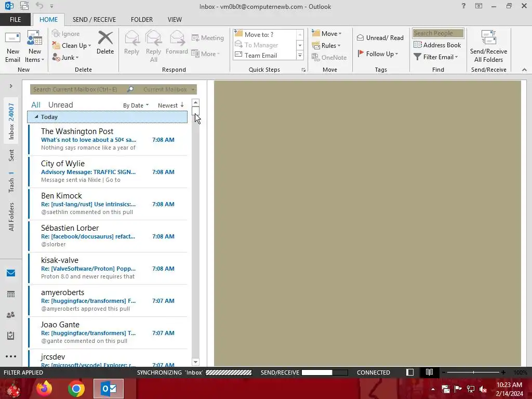This screenshot has width=532, height=399.
Task: Open Trash folder shortcut
Action: (x=11, y=182)
